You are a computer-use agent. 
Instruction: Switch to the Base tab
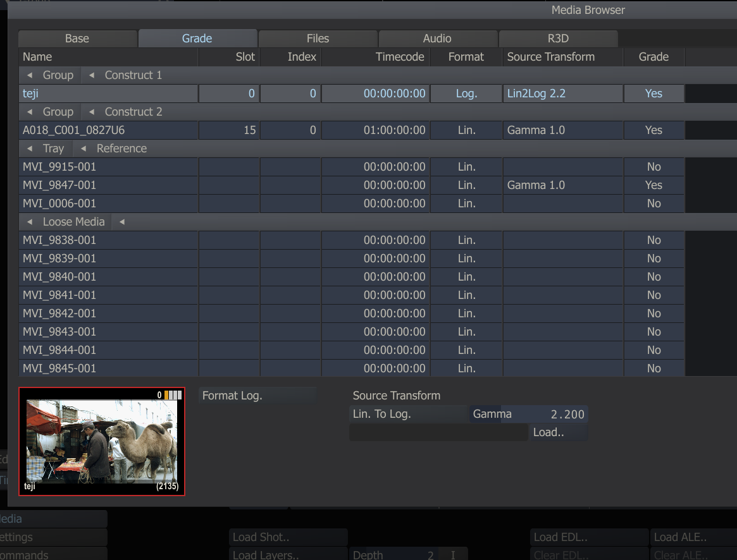(77, 39)
